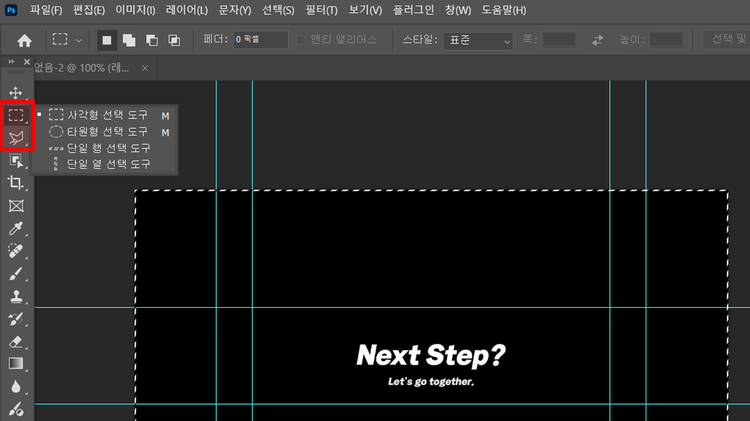Click the 폭 width input field
Screen dimensions: 750x421
(559, 40)
